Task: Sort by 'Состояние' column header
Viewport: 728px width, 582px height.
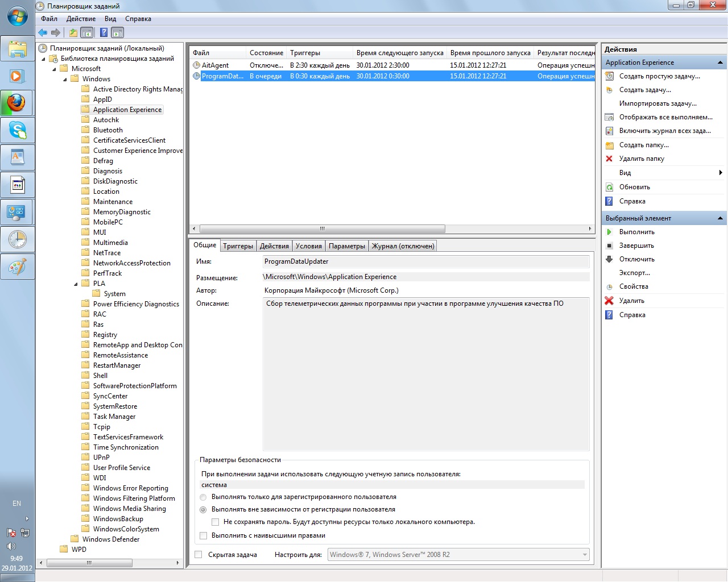Action: (x=266, y=53)
